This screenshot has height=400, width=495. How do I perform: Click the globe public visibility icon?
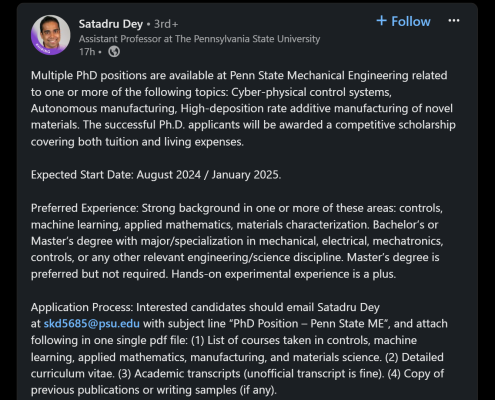[x=114, y=52]
